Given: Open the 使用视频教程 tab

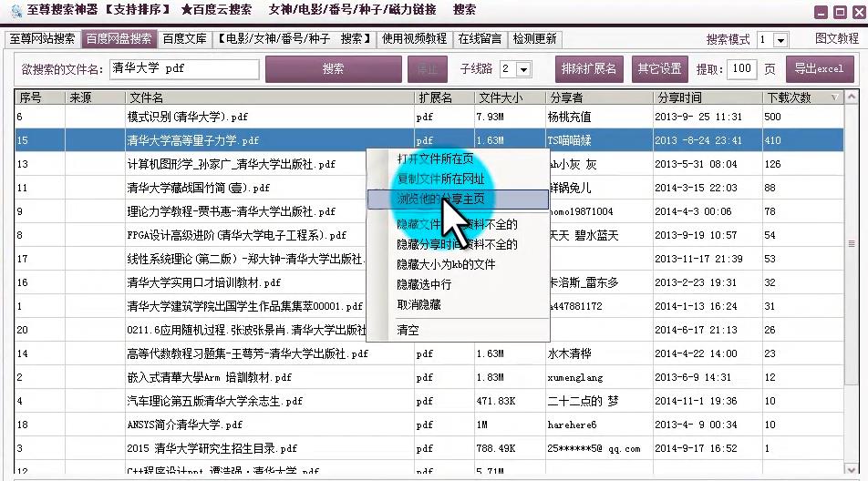Looking at the screenshot, I should coord(415,38).
